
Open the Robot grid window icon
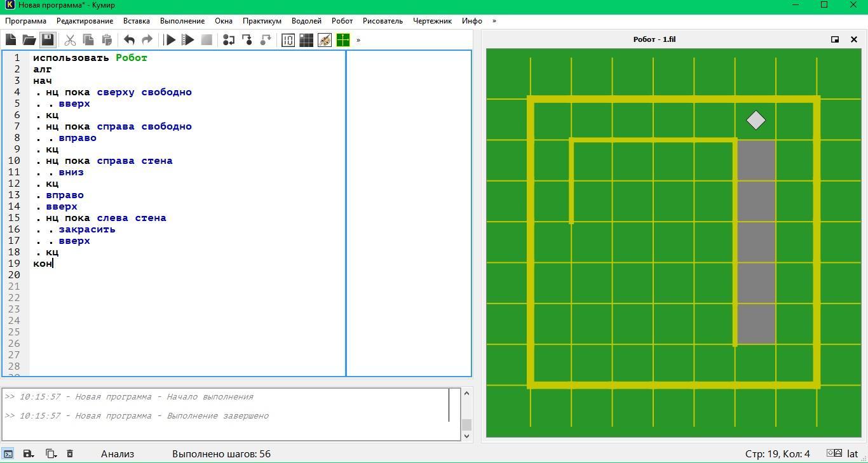(x=306, y=40)
